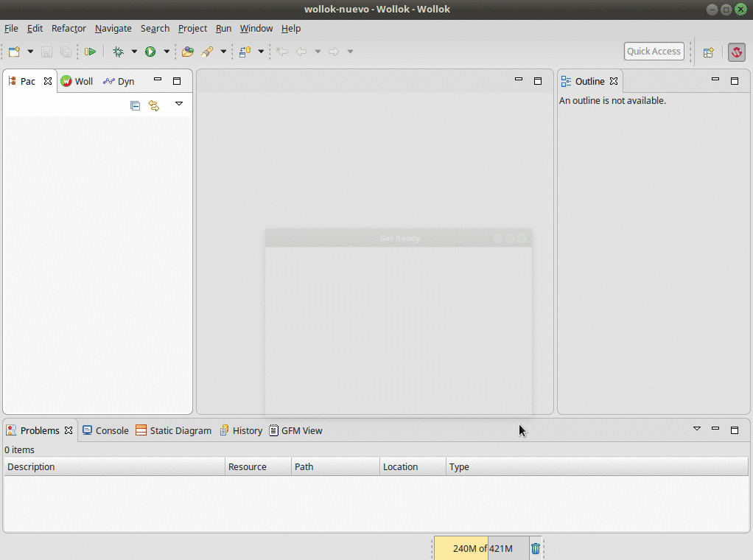Switch to the Console tab
753x560 pixels.
(x=105, y=431)
